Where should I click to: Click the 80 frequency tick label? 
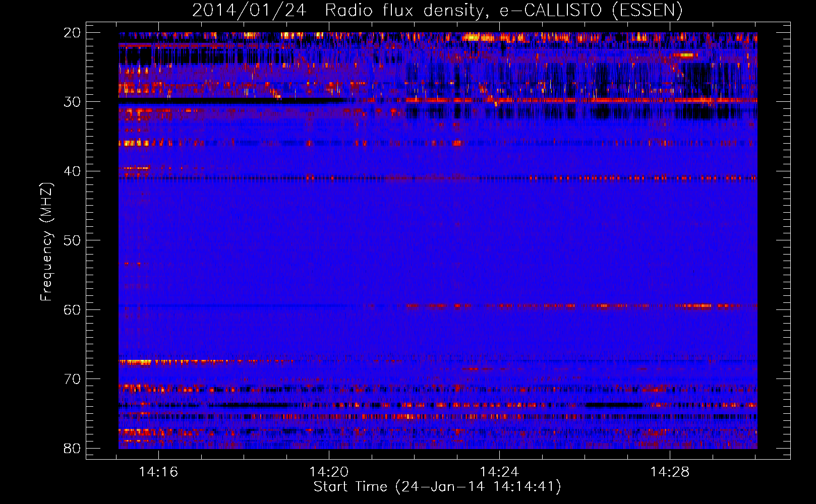pyautogui.click(x=72, y=448)
